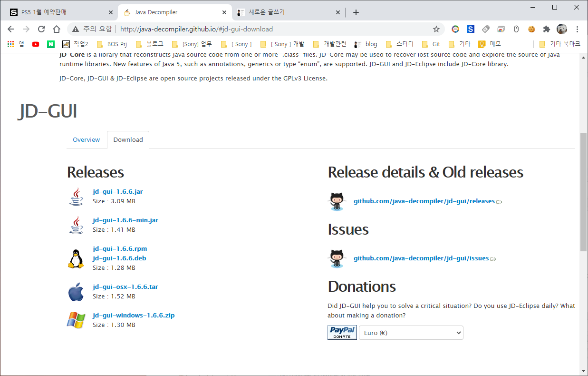Open the BOS Prj bookmark folder
Screen dimensions: 588x376
tap(112, 44)
